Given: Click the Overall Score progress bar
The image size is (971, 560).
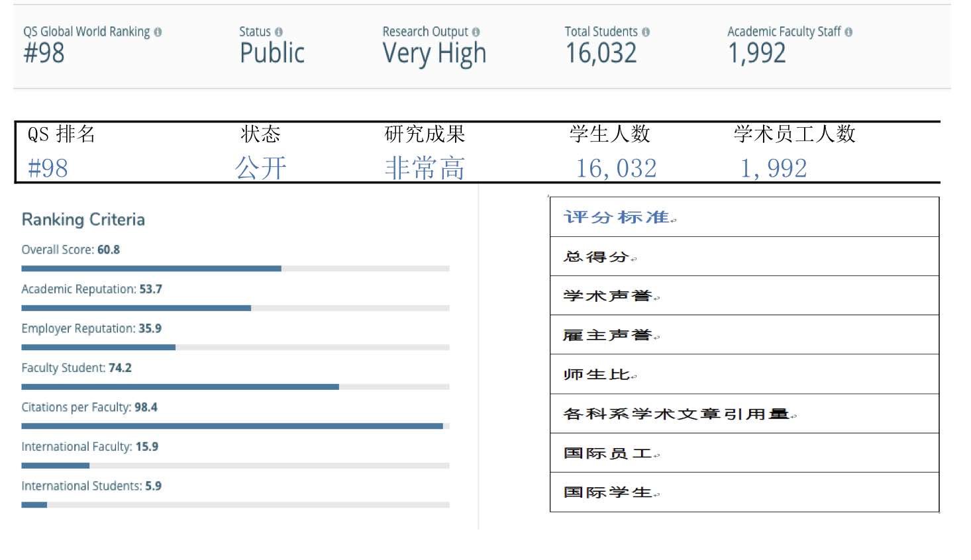Looking at the screenshot, I should [235, 269].
